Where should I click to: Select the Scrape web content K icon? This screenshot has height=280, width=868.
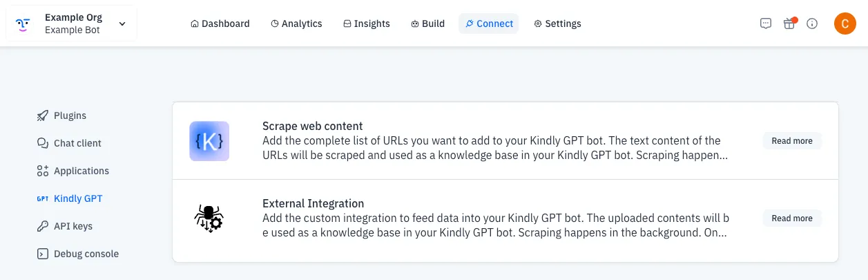coord(209,141)
